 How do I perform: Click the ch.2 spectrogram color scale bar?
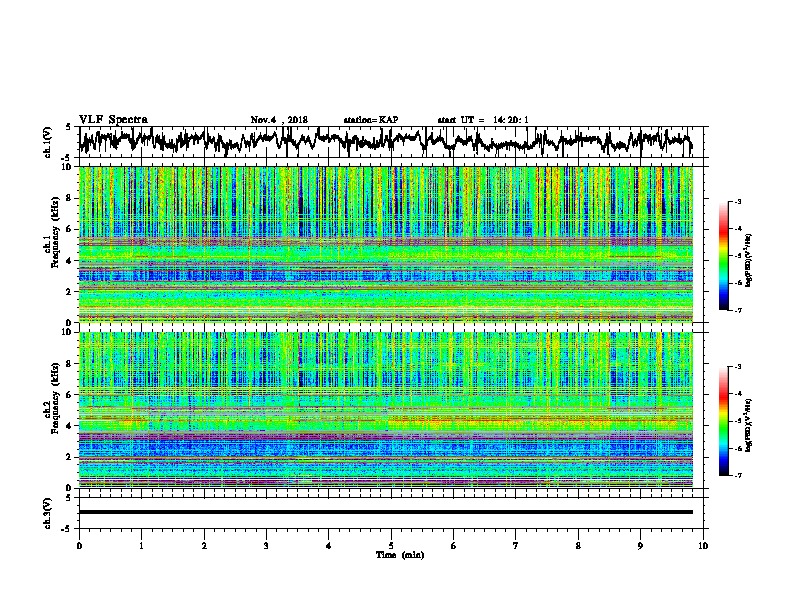coord(723,421)
